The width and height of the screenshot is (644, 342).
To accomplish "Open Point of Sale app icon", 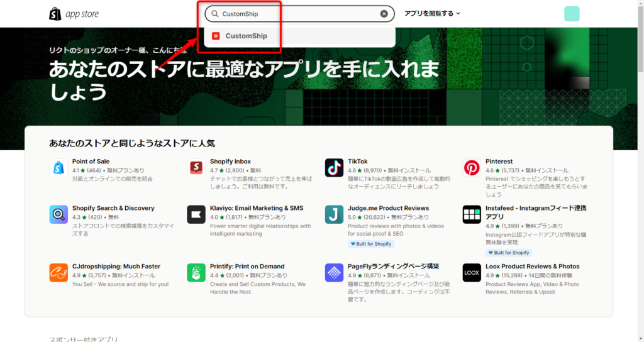I will click(58, 167).
